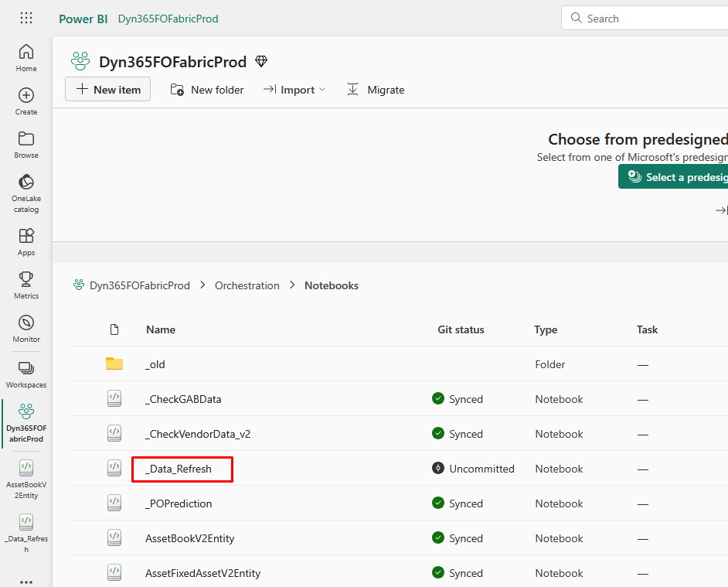The height and width of the screenshot is (587, 728).
Task: Open the _Data_Refresh notebook
Action: click(179, 469)
